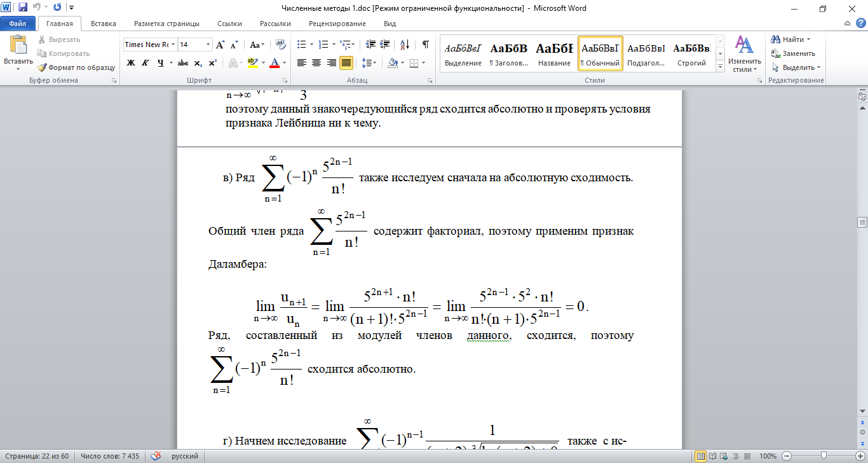868x463 pixels.
Task: Toggle superscript formatting
Action: click(x=212, y=63)
